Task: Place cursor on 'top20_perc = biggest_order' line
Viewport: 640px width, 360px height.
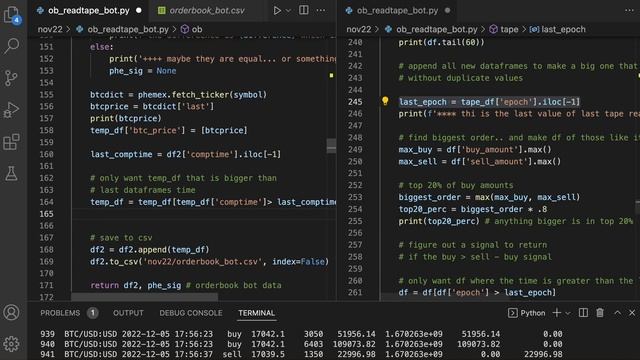Action: (473, 209)
